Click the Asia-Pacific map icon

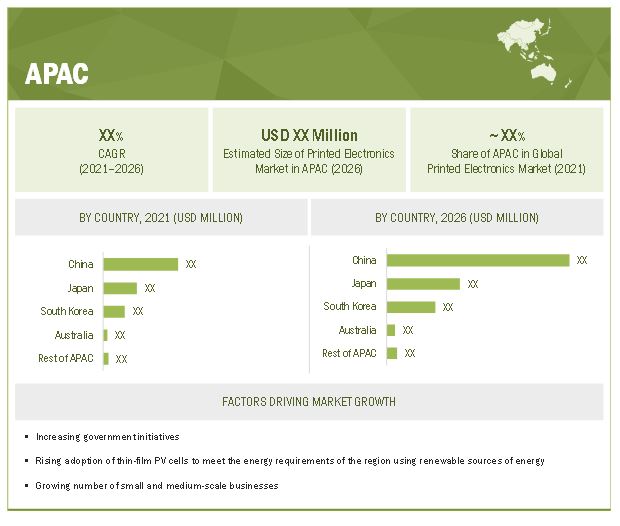pos(533,50)
